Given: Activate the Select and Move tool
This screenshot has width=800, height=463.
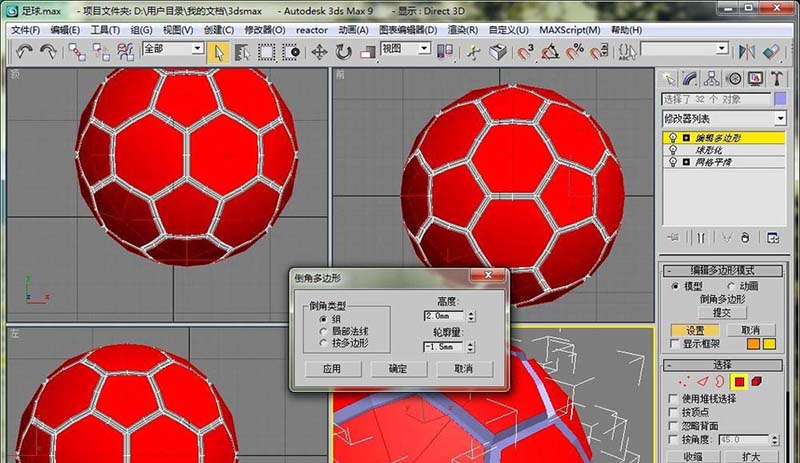Looking at the screenshot, I should [x=319, y=52].
